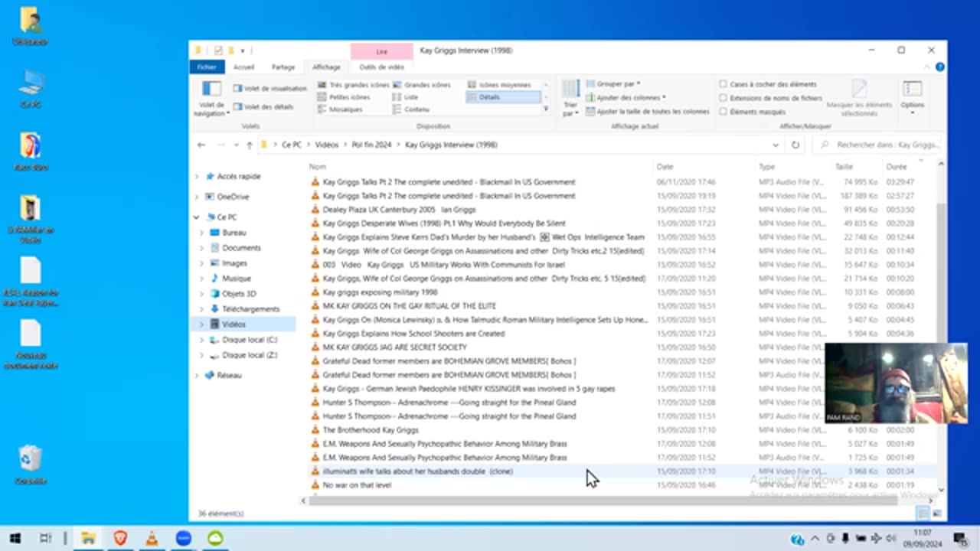The image size is (980, 551).
Task: Open Volet de navigation pane options
Action: coord(211,99)
